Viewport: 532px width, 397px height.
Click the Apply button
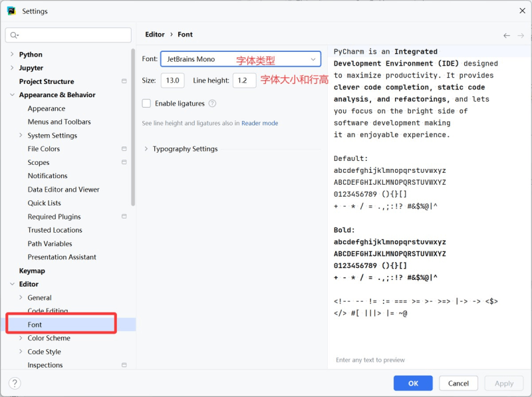(x=504, y=383)
